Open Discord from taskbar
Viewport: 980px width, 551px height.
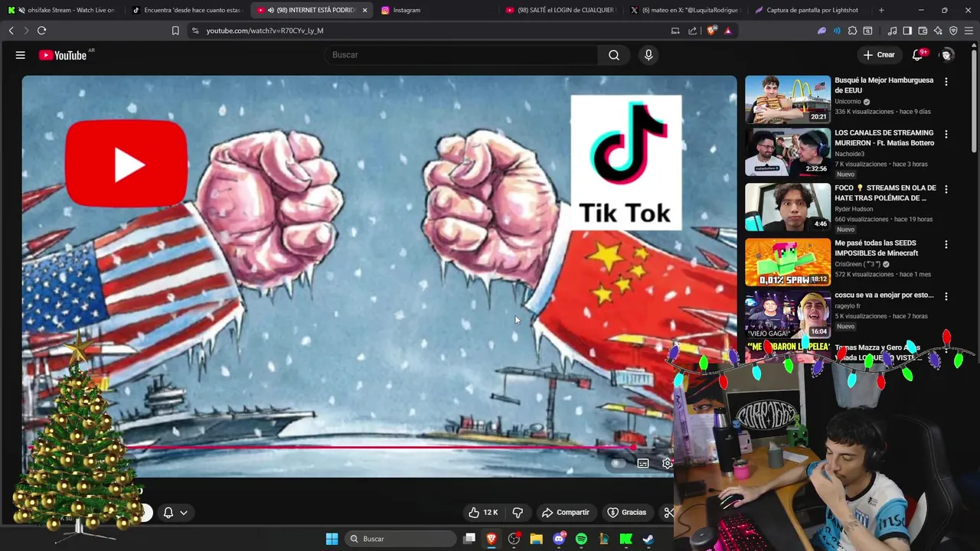pyautogui.click(x=559, y=539)
